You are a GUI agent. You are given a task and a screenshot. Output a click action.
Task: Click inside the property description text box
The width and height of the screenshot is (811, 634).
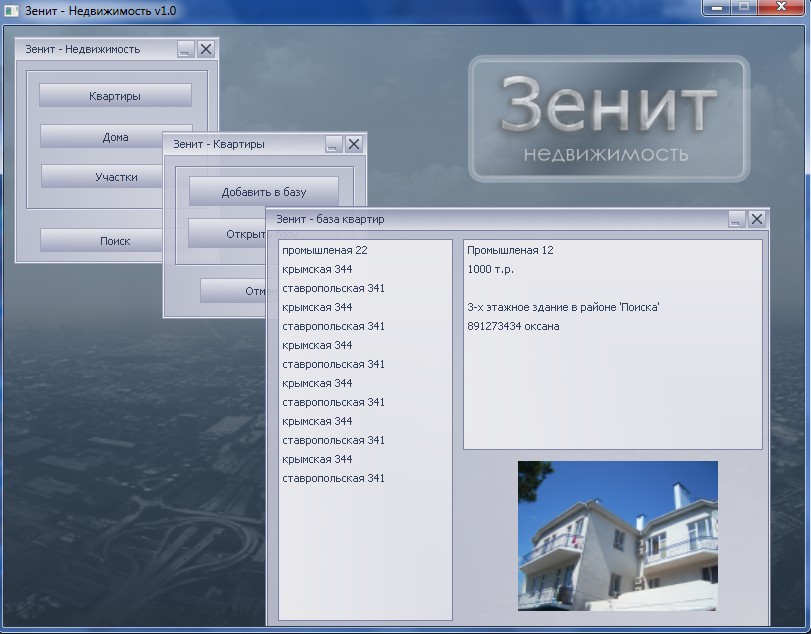[612, 380]
